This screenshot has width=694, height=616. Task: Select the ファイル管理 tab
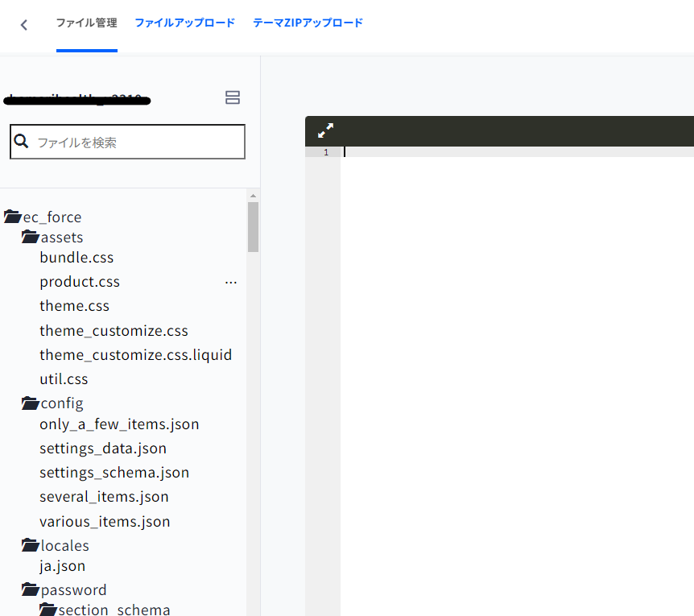point(86,23)
